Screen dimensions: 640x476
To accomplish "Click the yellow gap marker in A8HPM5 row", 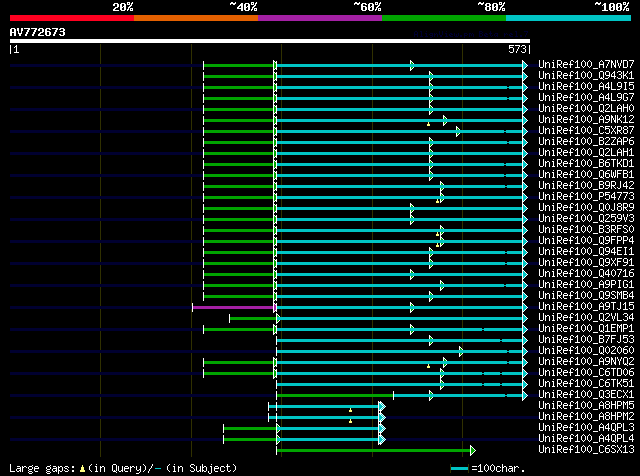I will [x=350, y=410].
